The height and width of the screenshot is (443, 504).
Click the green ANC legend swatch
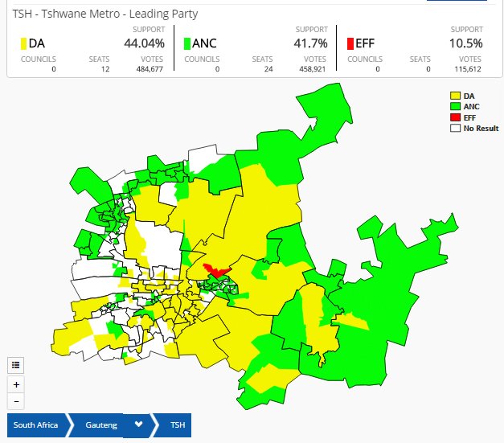pyautogui.click(x=455, y=106)
